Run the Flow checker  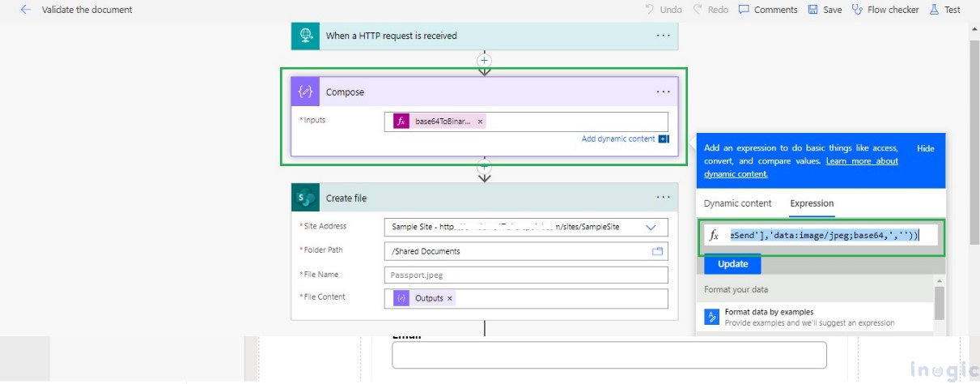coord(885,10)
